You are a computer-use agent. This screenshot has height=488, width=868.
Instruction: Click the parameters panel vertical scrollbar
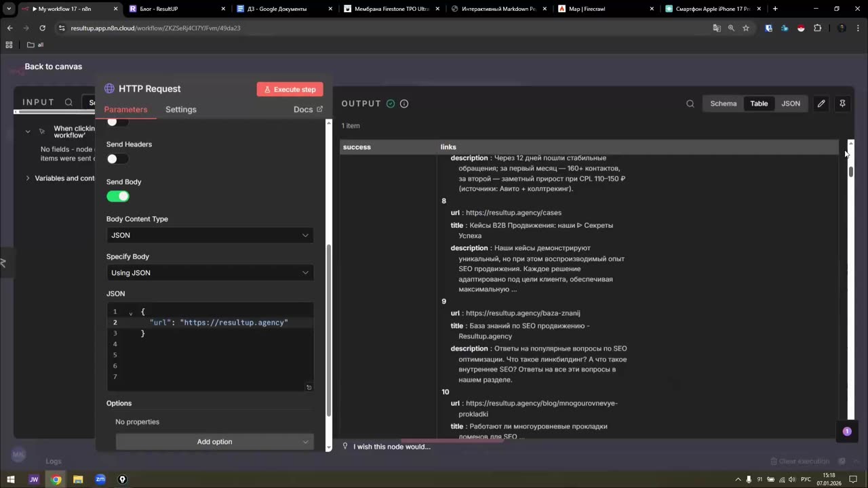[330, 330]
